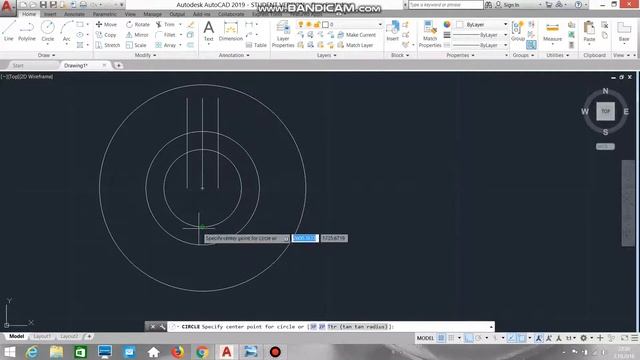Switch to Layout1 tab
This screenshot has width=640, height=360.
[42, 337]
